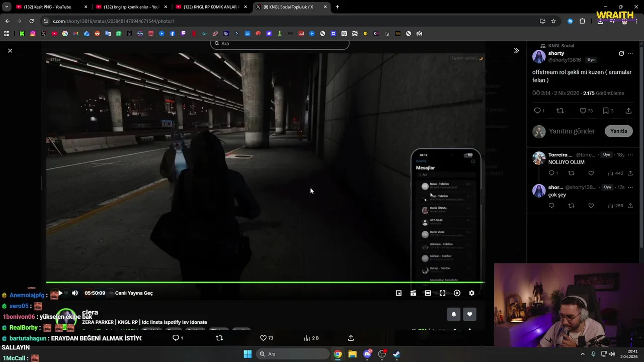Repost Torreira's 'NOLUYO OLUM' comment
Viewport: 644px width, 362px height.
[571, 173]
